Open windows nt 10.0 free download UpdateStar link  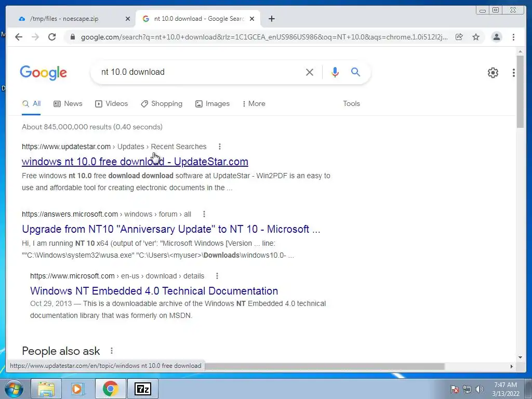[x=135, y=162]
